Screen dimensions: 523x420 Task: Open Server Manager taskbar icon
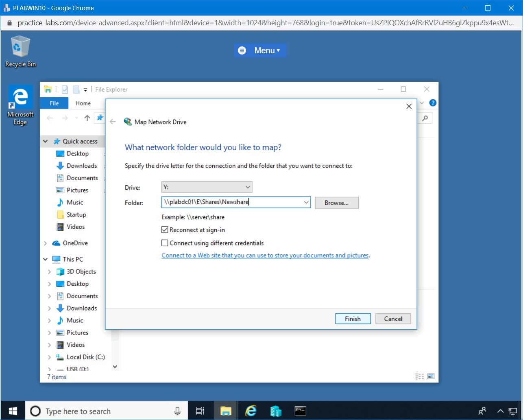(276, 411)
